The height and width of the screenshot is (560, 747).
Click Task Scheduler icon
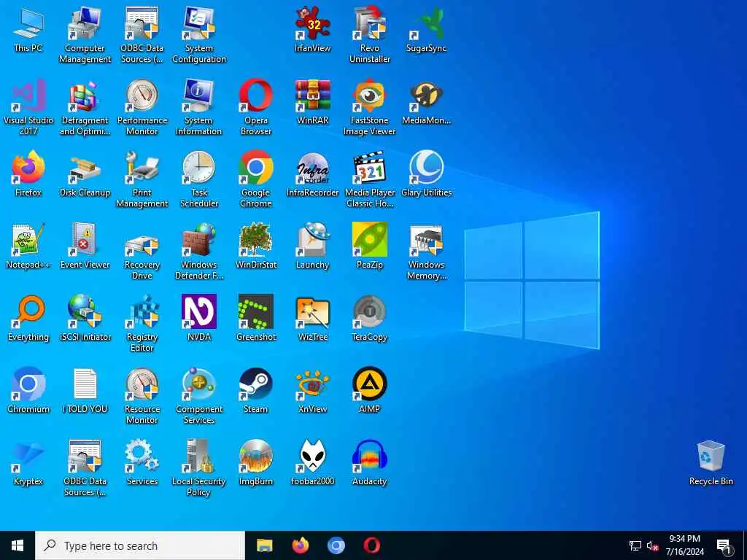199,179
